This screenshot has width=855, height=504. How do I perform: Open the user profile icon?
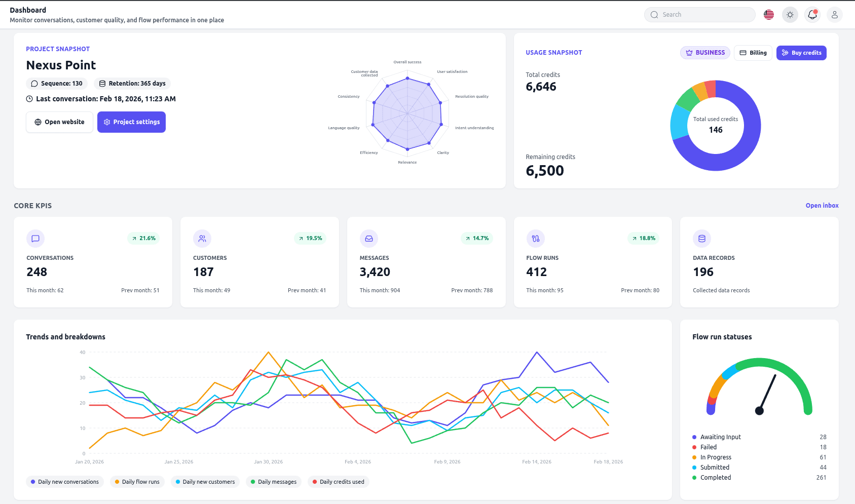(834, 15)
